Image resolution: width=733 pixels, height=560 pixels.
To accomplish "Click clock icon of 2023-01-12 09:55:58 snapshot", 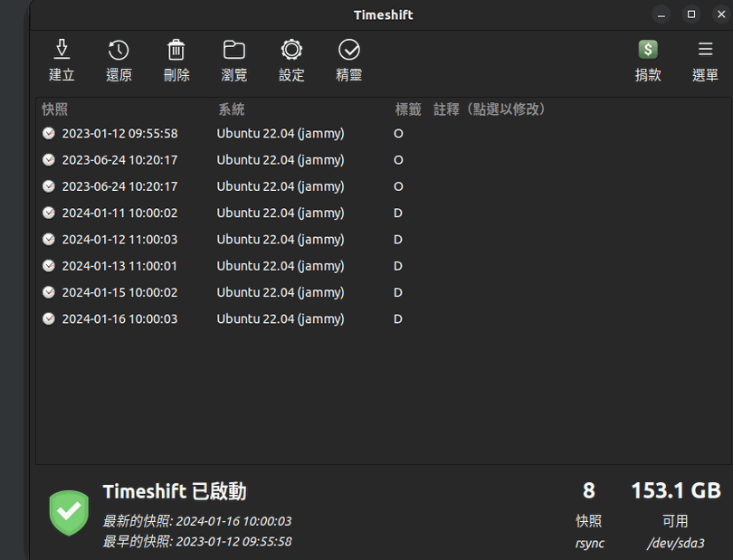I will point(49,134).
